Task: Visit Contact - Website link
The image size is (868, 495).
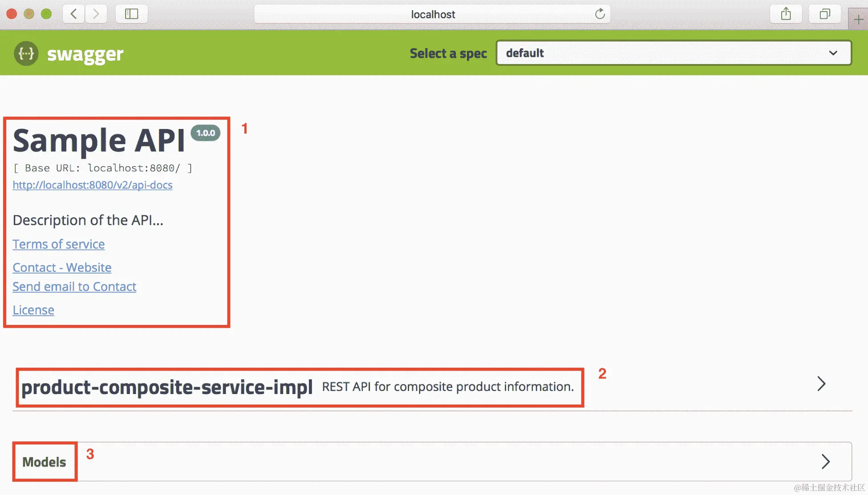Action: (x=62, y=267)
